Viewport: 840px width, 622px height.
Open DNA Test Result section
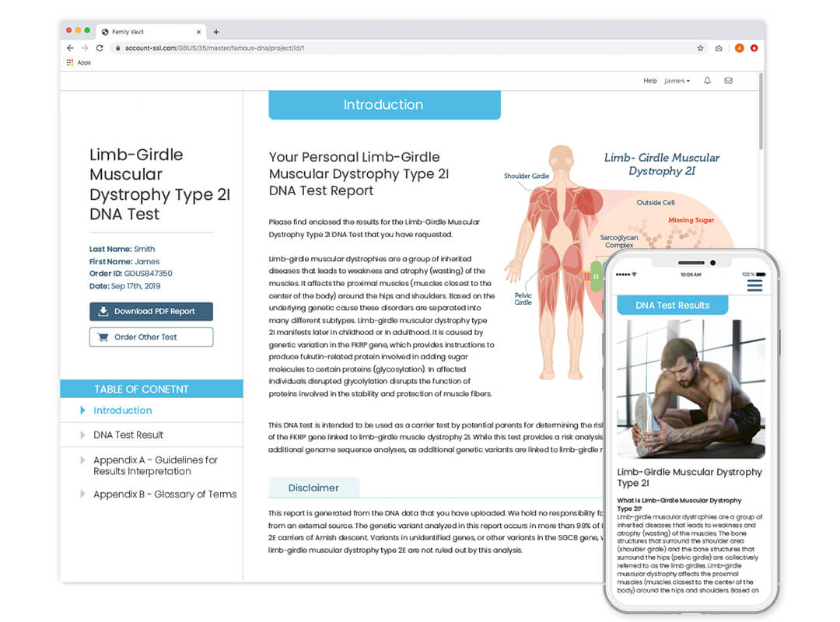pos(128,435)
